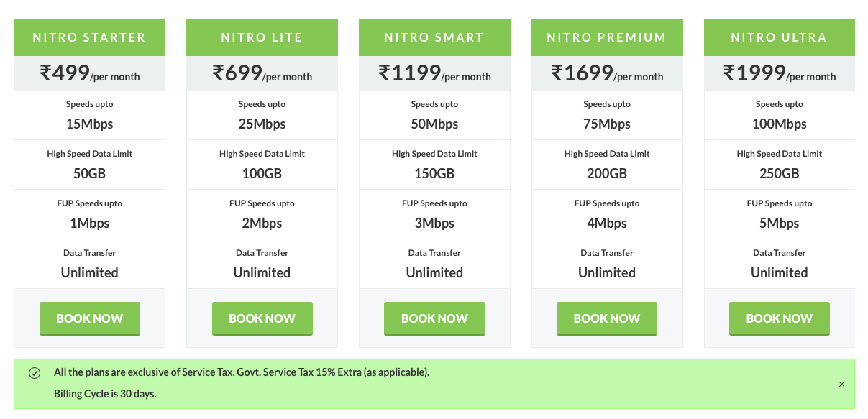This screenshot has height=419, width=868.
Task: Select the Nitro Smart plan header
Action: (x=434, y=37)
